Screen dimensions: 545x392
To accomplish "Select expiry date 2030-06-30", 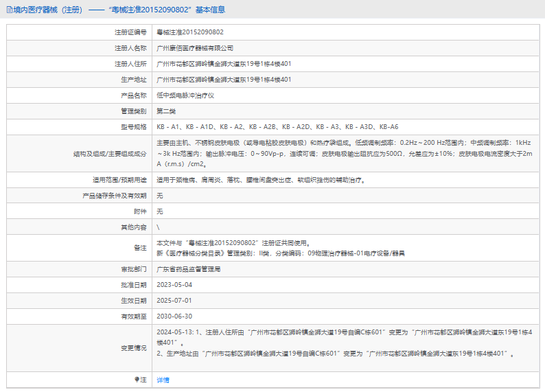I will point(174,316).
